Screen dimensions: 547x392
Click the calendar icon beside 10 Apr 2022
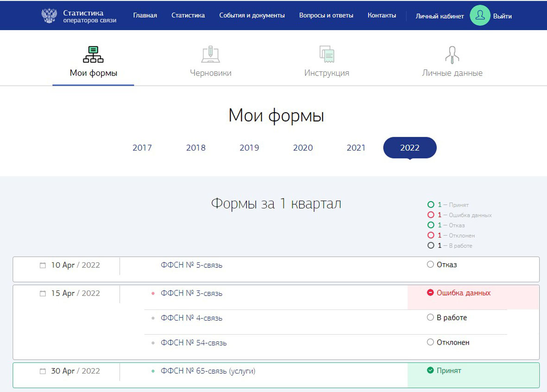pos(42,265)
